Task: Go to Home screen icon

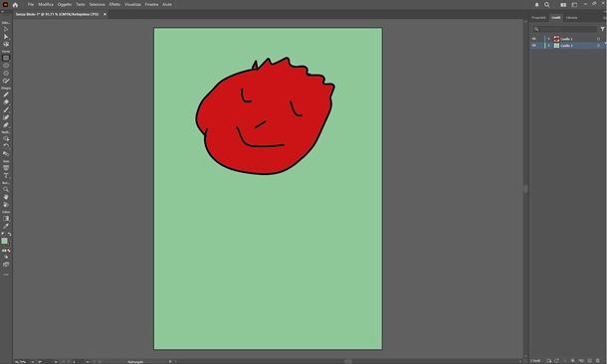Action: (15, 5)
